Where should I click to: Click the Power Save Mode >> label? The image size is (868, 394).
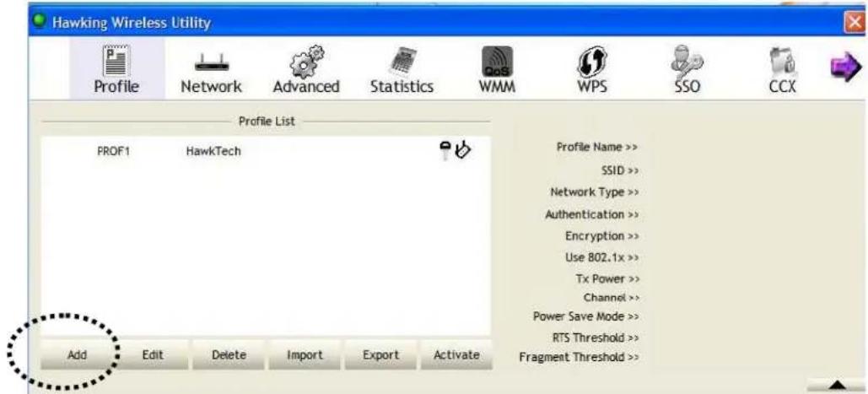click(586, 317)
